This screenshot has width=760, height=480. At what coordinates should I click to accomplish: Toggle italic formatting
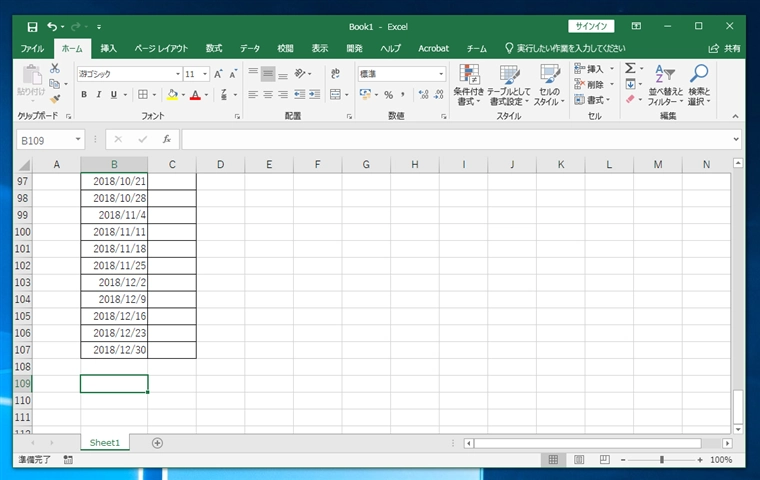click(x=98, y=95)
